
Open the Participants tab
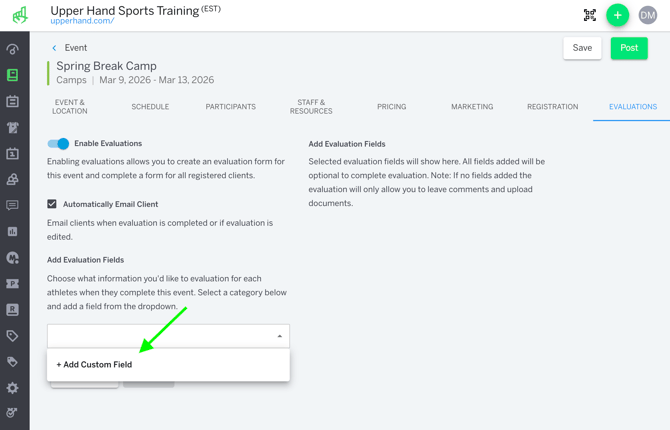[x=230, y=107]
